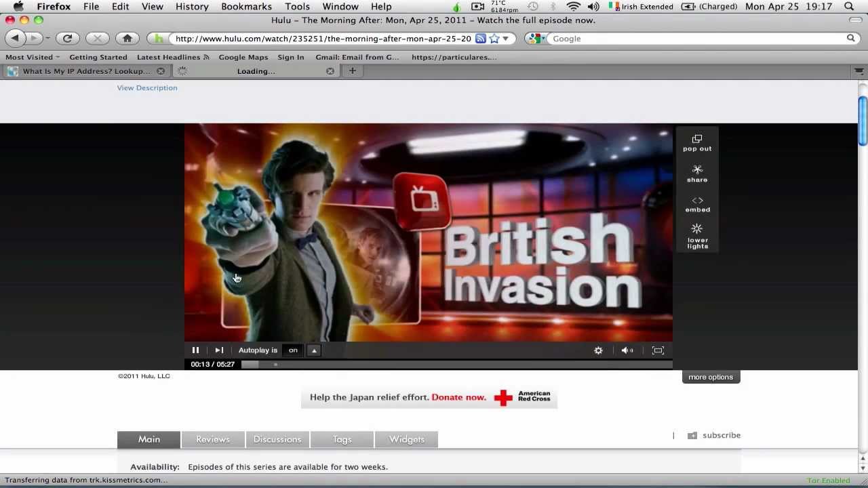This screenshot has width=868, height=488.
Task: Open the View menu
Action: click(152, 7)
